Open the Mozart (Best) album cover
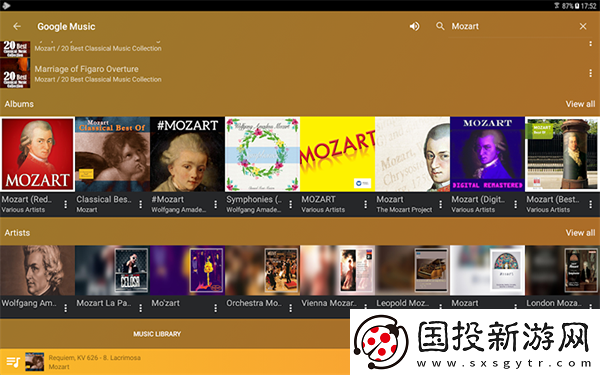The width and height of the screenshot is (600, 375). [x=562, y=154]
